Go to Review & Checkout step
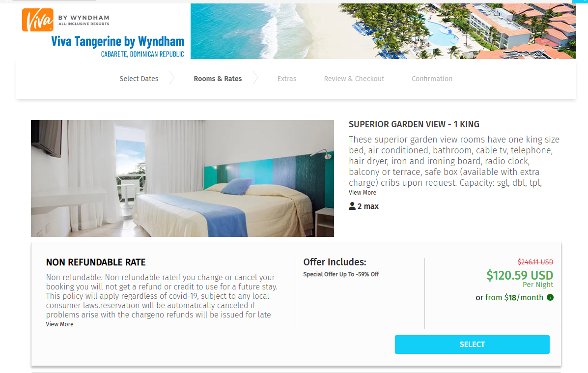 pyautogui.click(x=354, y=79)
